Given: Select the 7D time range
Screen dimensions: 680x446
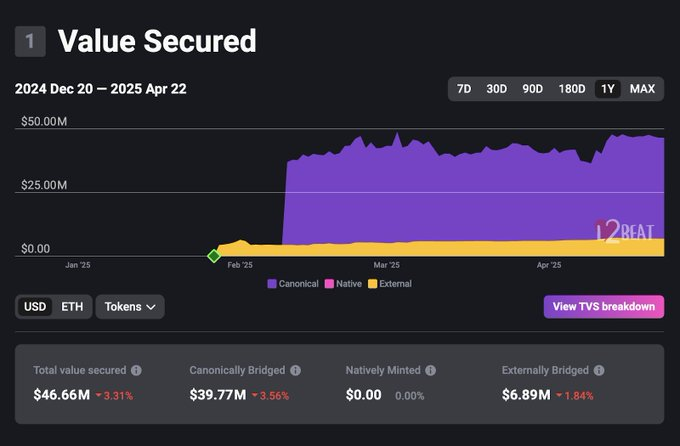Looking at the screenshot, I should click(x=464, y=89).
